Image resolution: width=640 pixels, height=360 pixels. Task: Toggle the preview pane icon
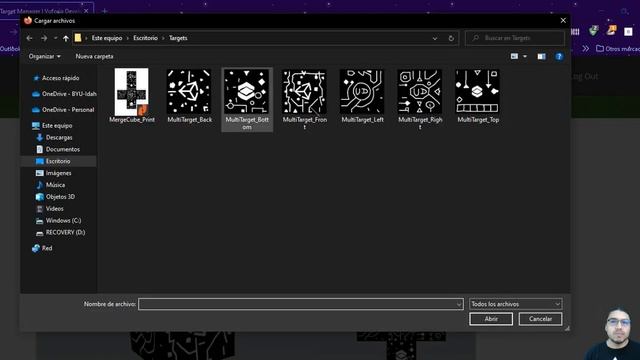541,56
